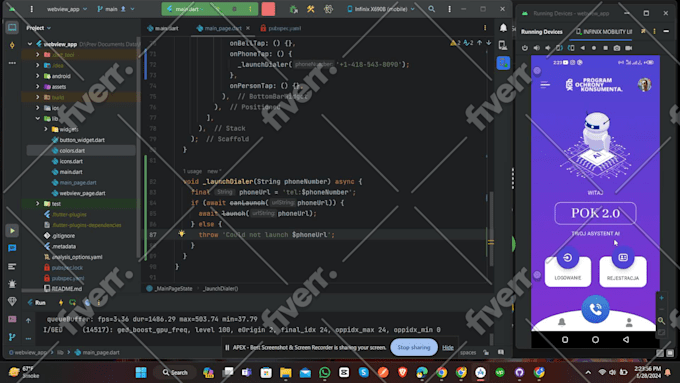Expand the test folder

point(38,203)
